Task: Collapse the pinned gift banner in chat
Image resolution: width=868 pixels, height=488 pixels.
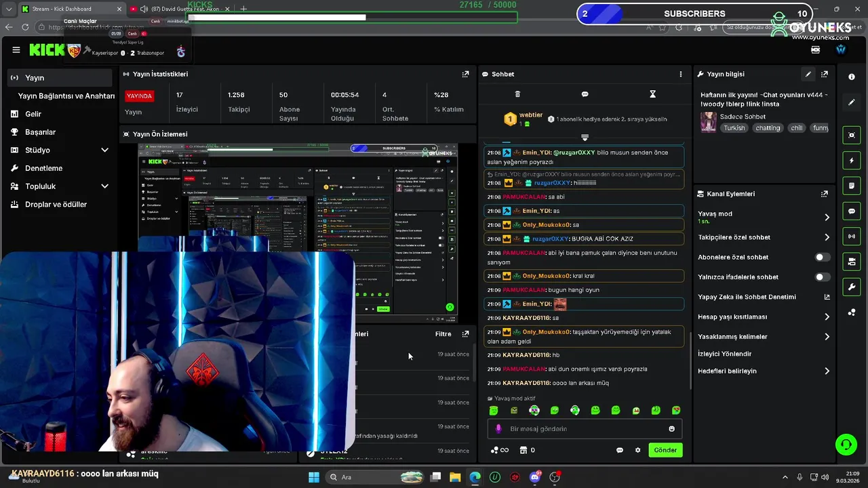Action: (x=585, y=138)
